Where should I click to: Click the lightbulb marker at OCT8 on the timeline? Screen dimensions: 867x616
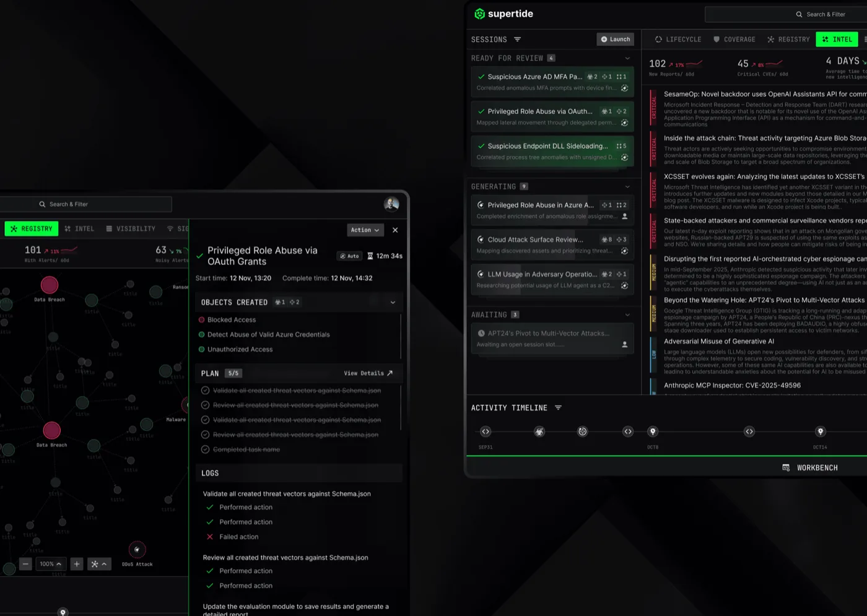(x=653, y=432)
